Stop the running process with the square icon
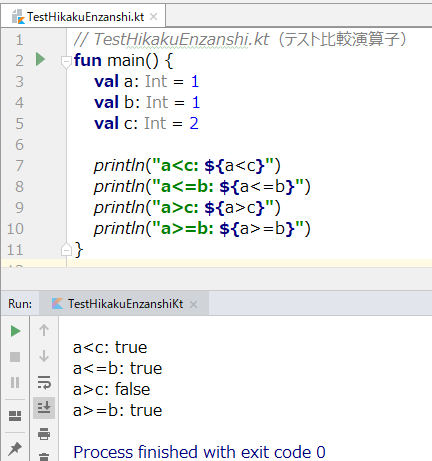 pos(15,357)
